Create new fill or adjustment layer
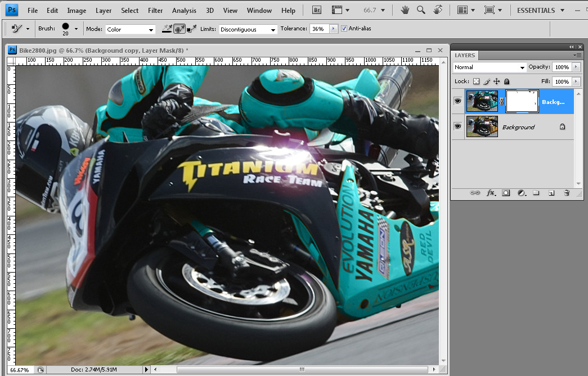The width and height of the screenshot is (588, 376). [x=522, y=193]
